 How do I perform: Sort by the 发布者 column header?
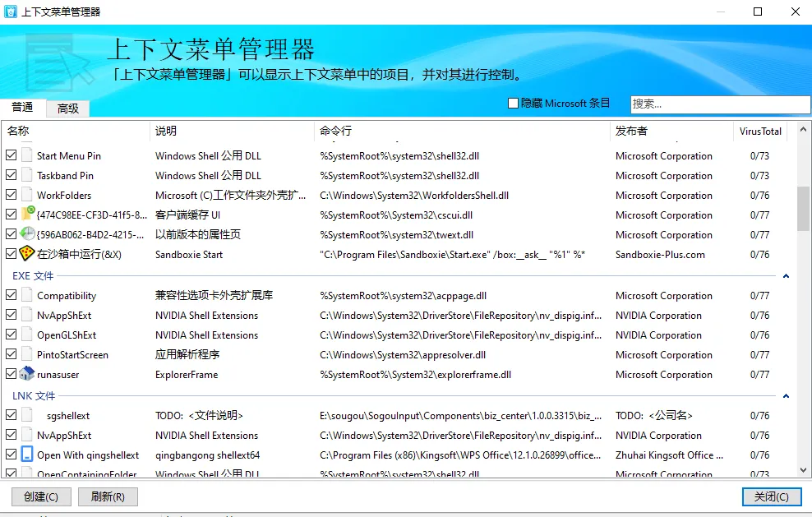coord(671,131)
